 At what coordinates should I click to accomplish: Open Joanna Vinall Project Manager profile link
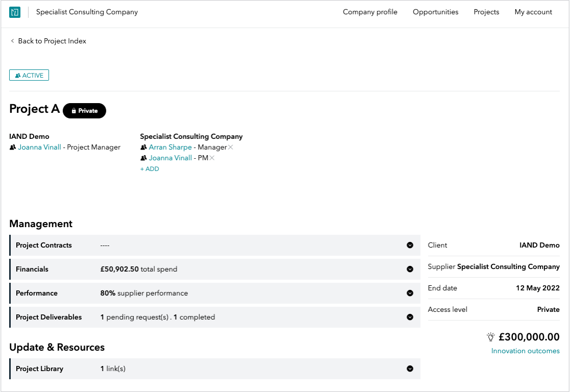[x=40, y=147]
